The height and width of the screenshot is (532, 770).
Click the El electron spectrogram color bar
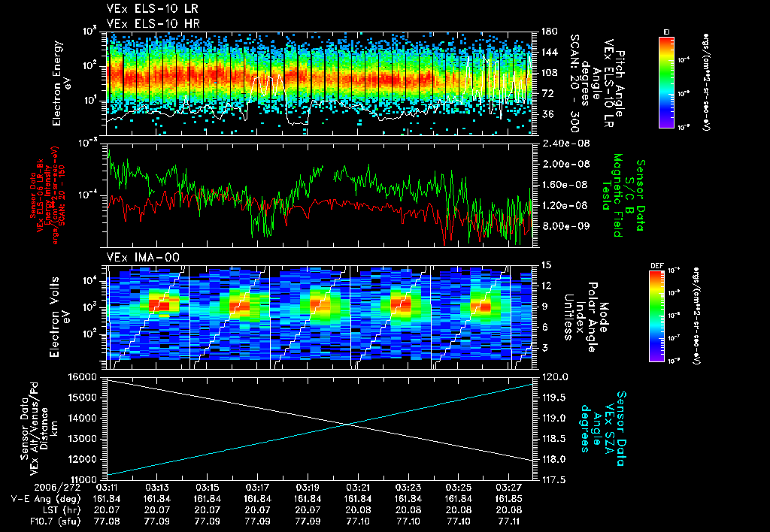666,82
